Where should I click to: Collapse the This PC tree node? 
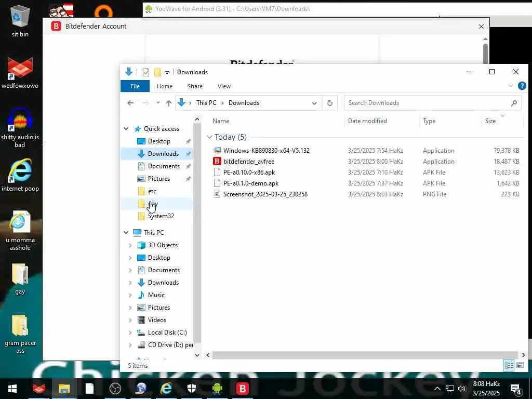(x=126, y=232)
